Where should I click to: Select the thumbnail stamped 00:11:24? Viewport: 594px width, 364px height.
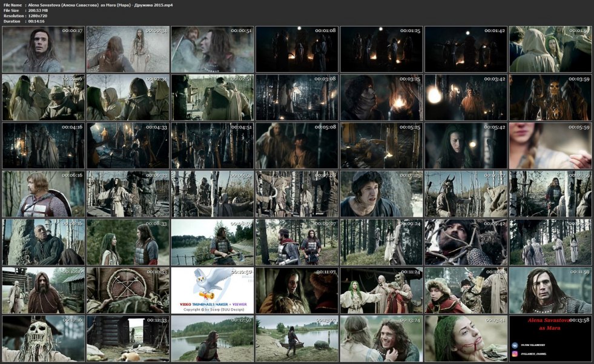(x=380, y=291)
